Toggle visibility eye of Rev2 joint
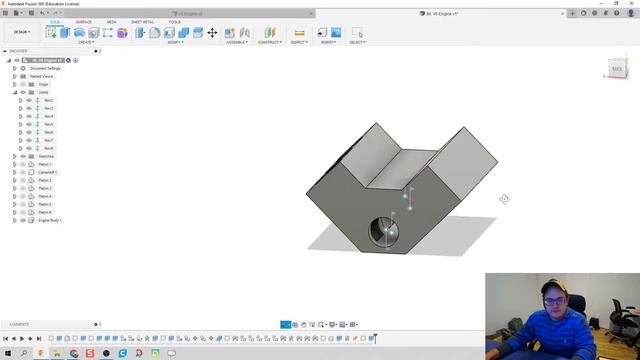640x360 pixels. [29, 100]
